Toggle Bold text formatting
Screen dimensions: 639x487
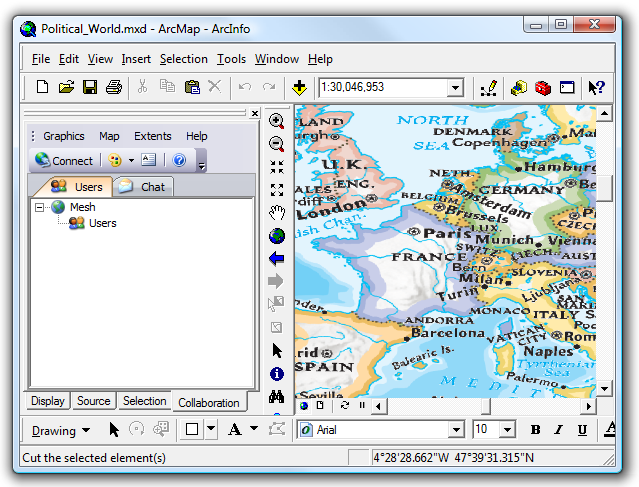pyautogui.click(x=535, y=430)
